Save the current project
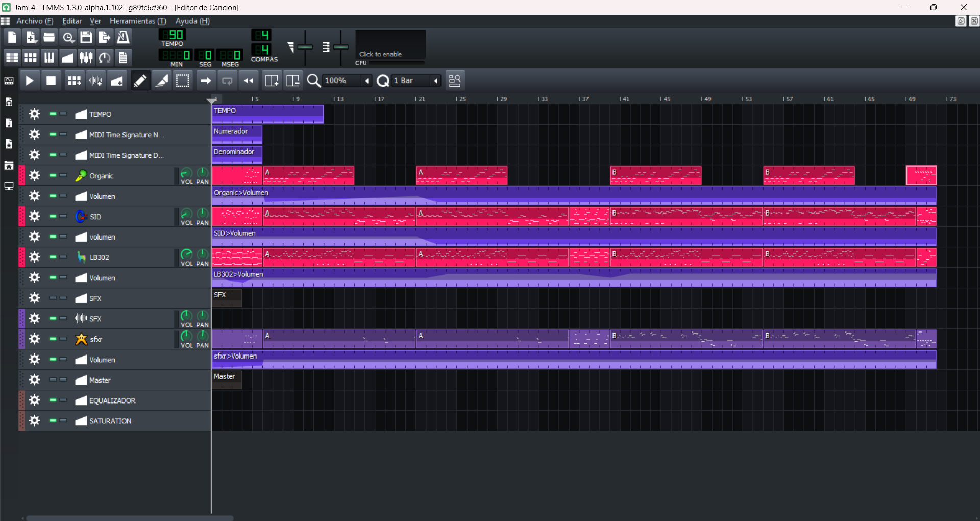The width and height of the screenshot is (980, 521). [x=86, y=37]
